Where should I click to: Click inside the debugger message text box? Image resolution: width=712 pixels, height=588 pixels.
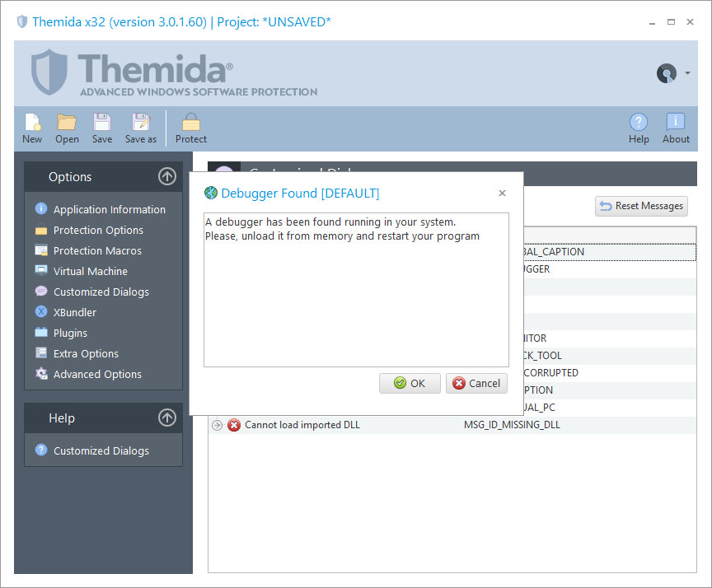coord(356,289)
